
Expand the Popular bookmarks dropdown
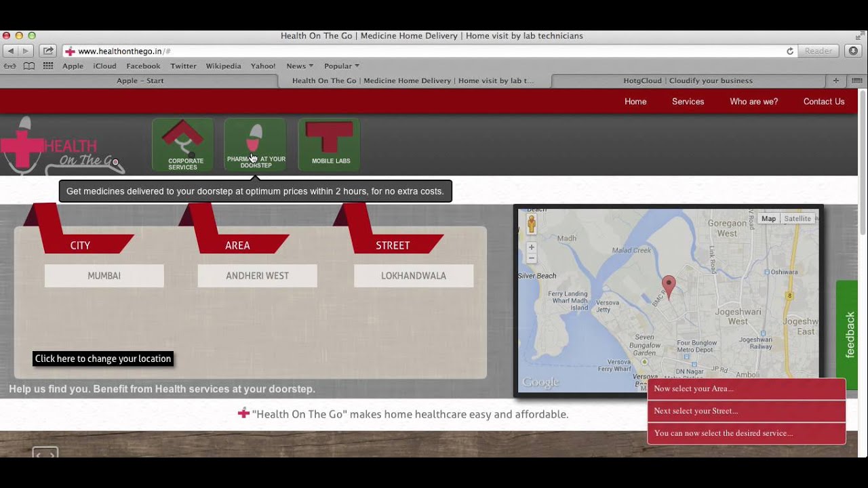[x=342, y=66]
